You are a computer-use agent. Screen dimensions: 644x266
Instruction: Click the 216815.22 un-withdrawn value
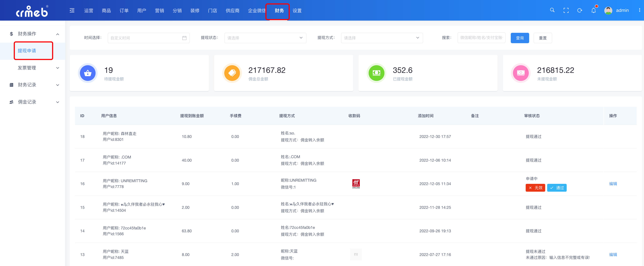coord(556,70)
